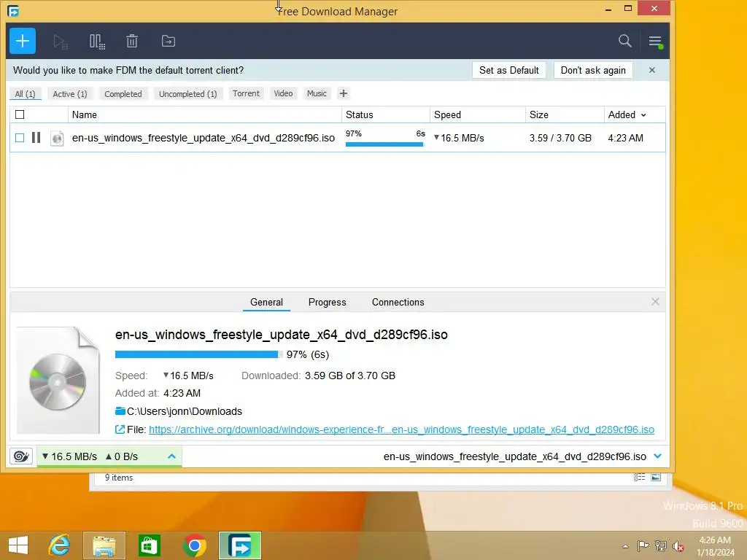Click the external link icon beside File
This screenshot has width=747, height=560.
[120, 429]
